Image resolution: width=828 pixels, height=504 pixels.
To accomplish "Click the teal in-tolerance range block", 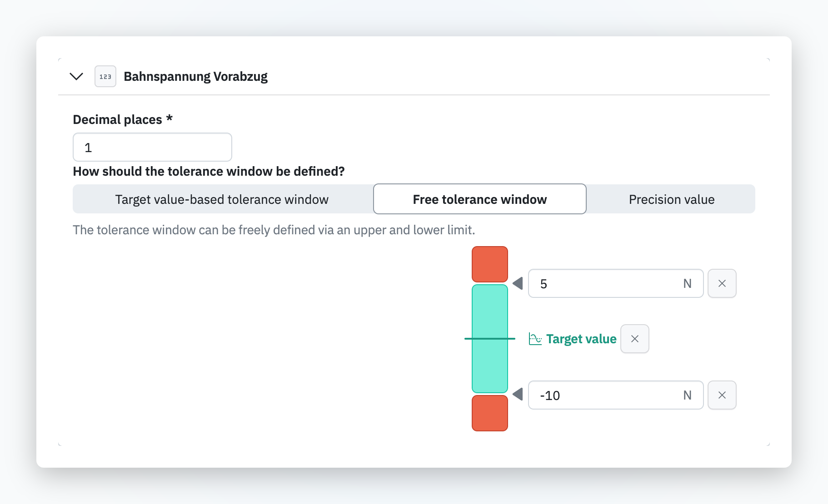I will [x=490, y=339].
